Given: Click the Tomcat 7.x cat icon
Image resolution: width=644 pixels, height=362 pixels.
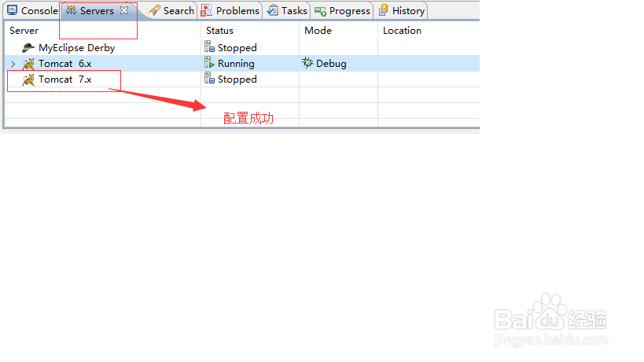Looking at the screenshot, I should click(x=28, y=79).
